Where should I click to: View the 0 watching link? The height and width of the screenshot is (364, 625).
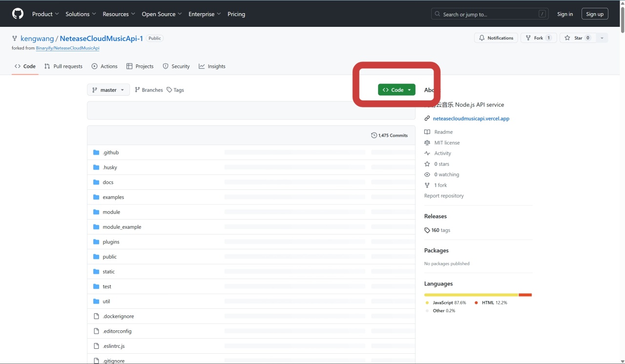coord(442,175)
